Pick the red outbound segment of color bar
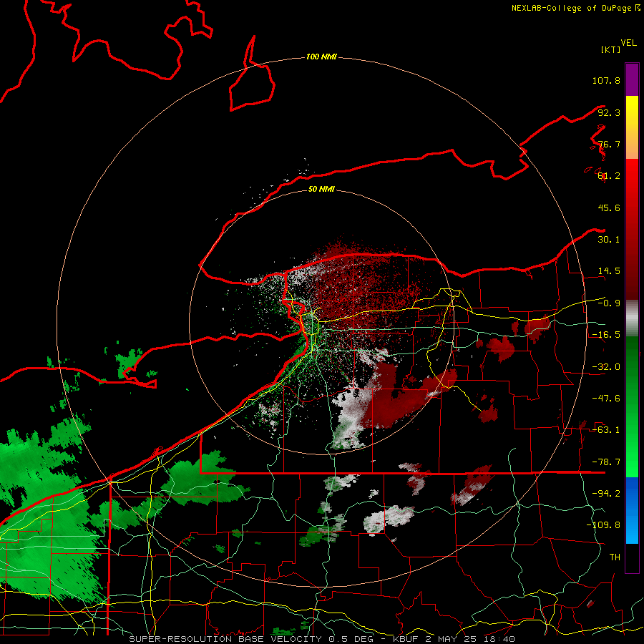This screenshot has width=644, height=644. 632,230
